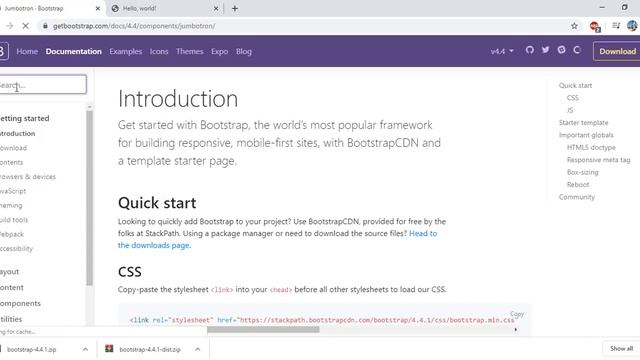
Task: Open media playlist control icon
Action: [616, 26]
